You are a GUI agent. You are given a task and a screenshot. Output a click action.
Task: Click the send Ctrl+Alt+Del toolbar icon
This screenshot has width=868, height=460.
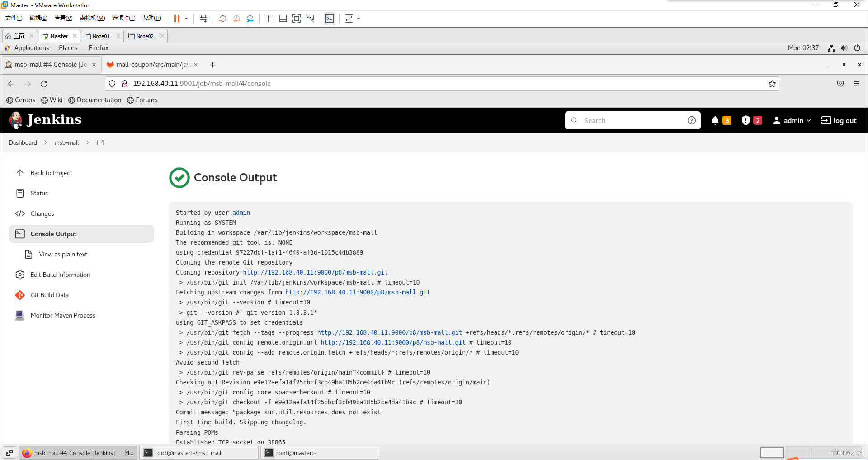click(x=203, y=19)
